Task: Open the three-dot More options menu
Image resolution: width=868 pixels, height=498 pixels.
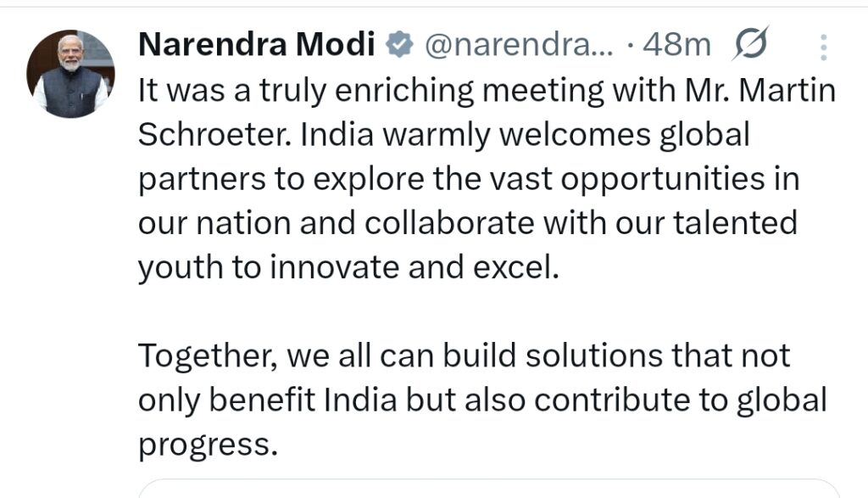Action: coord(823,47)
